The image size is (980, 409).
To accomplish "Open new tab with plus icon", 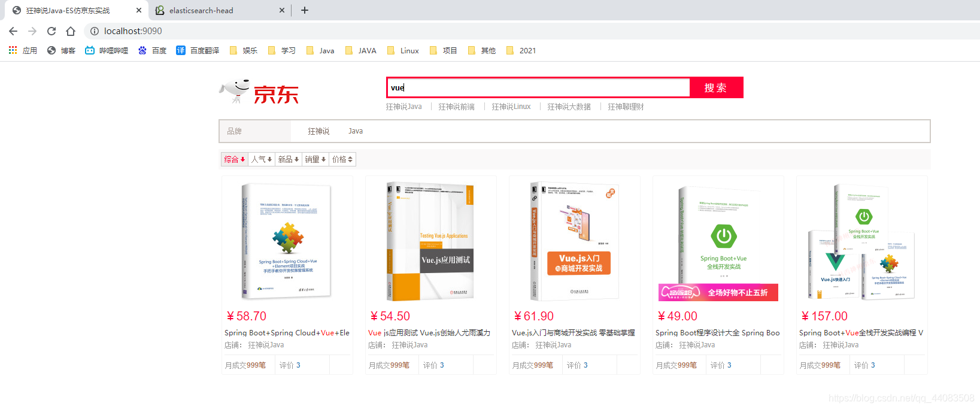I will click(x=304, y=10).
